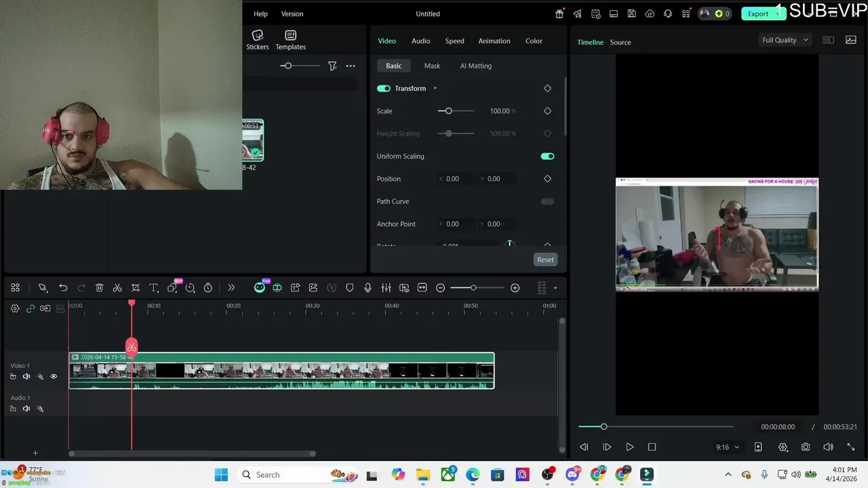Mute the Video 1 track audio
Screen dimensions: 868x488
point(26,376)
